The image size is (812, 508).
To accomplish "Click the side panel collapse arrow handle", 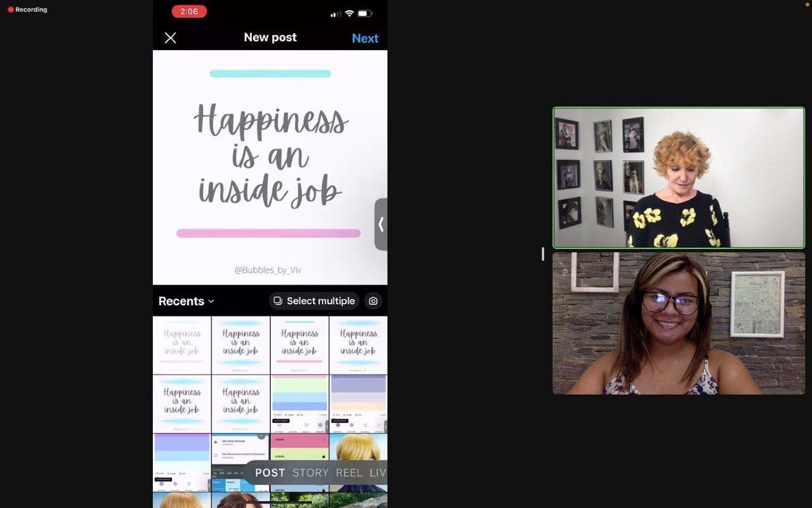I will [x=381, y=224].
